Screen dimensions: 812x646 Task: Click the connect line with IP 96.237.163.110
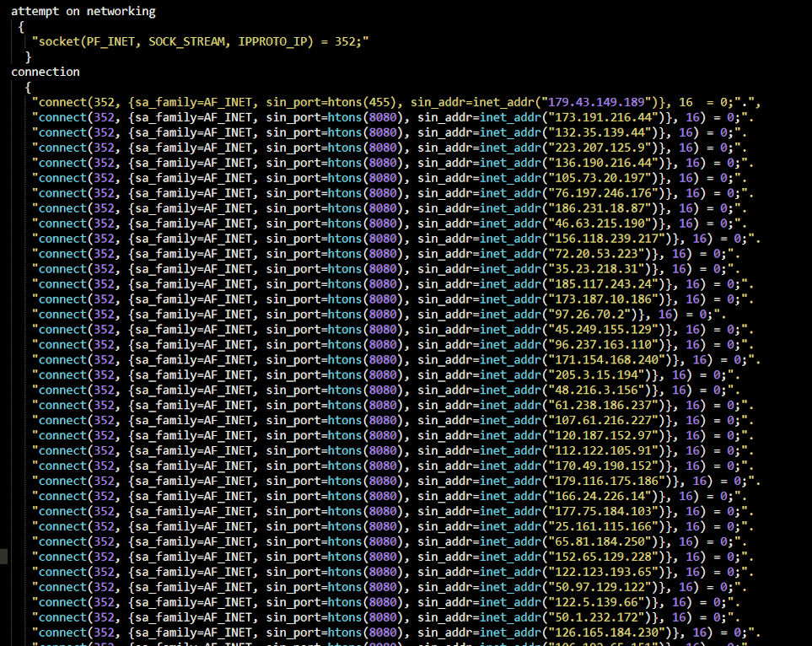393,344
